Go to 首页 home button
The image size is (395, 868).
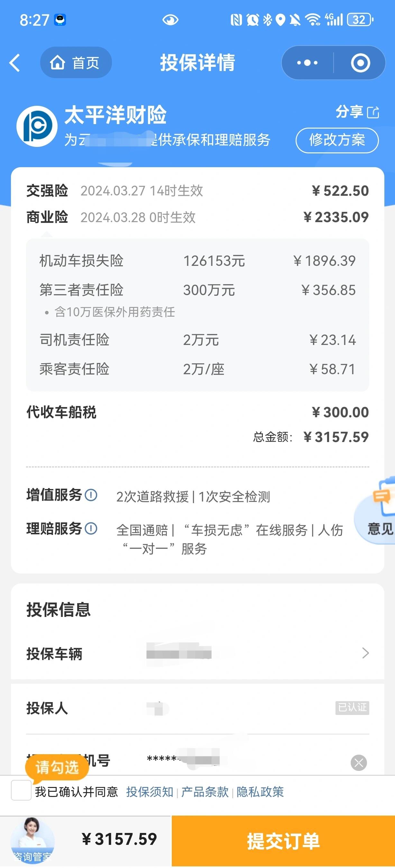tap(76, 63)
